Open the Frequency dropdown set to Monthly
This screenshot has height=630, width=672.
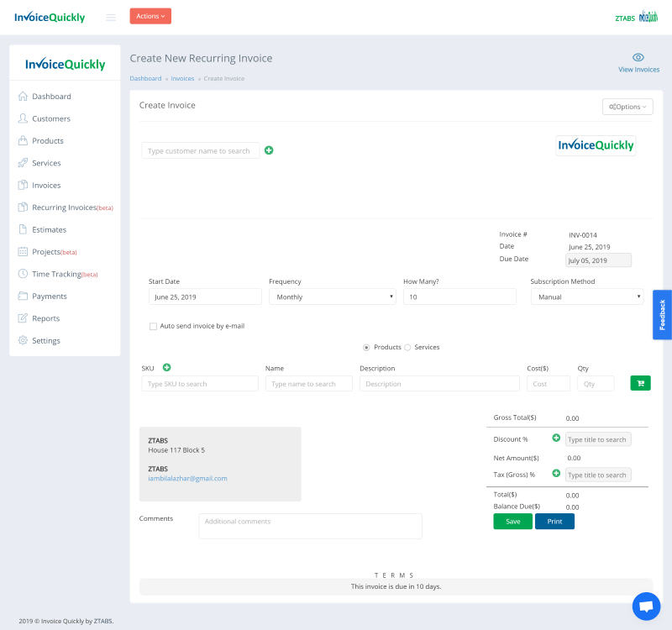pos(332,297)
